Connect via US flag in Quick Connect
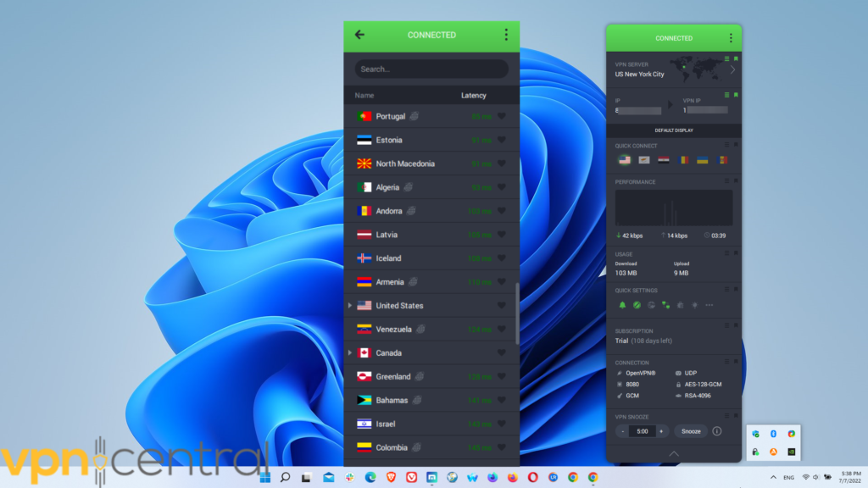This screenshot has width=868, height=488. pos(625,159)
